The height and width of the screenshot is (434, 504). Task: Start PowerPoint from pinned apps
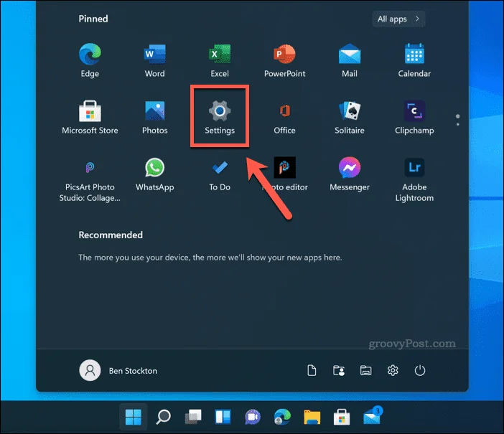click(284, 60)
